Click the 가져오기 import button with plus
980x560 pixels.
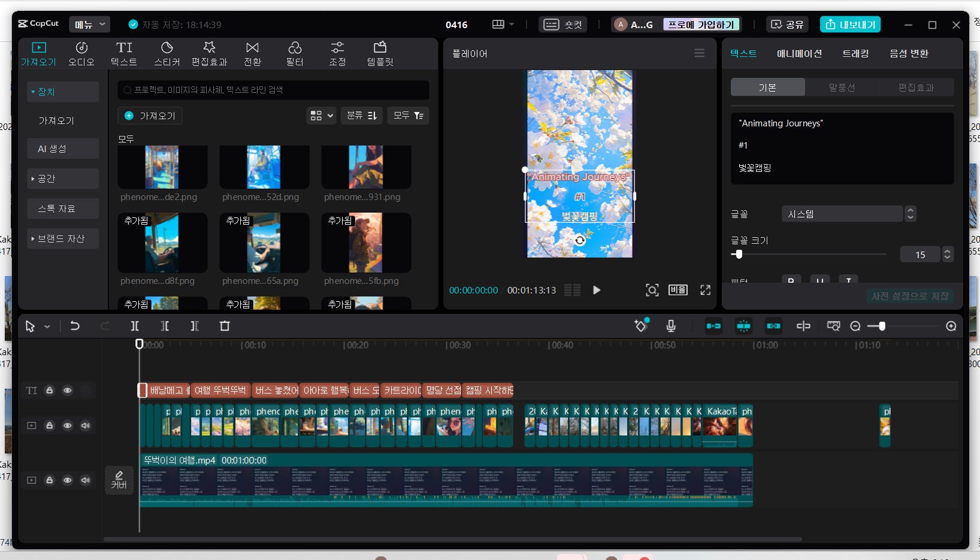tap(150, 116)
